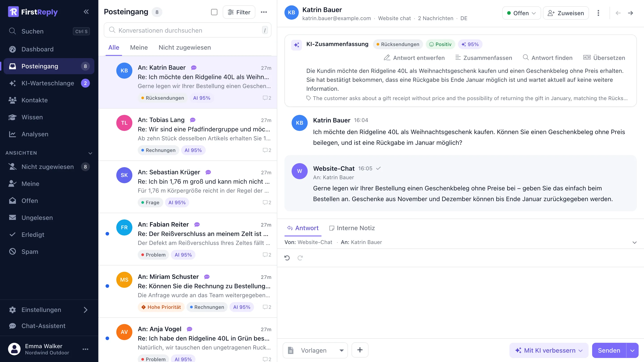Screen dimensions: 644x362
Task: Click Zusammenfassen in the KI summary
Action: (483, 58)
